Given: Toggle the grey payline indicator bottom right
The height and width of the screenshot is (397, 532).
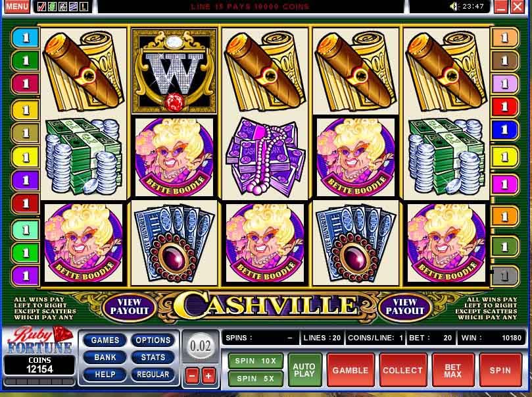Looking at the screenshot, I should [x=505, y=276].
